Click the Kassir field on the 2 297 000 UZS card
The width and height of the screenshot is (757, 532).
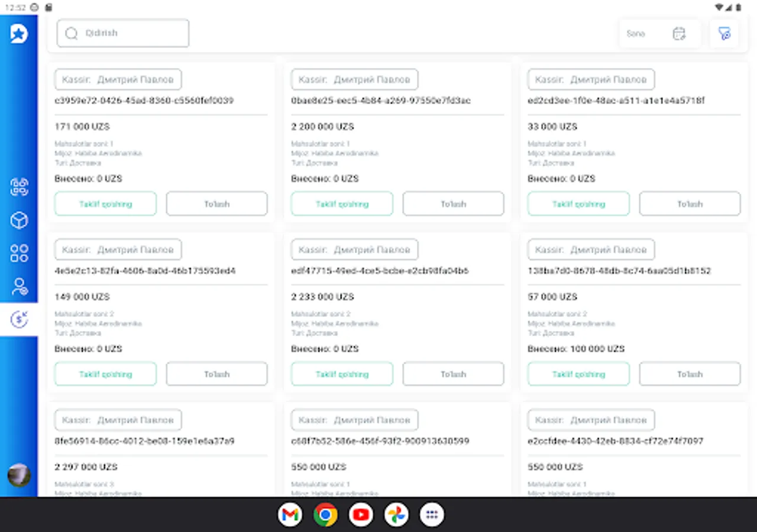118,420
